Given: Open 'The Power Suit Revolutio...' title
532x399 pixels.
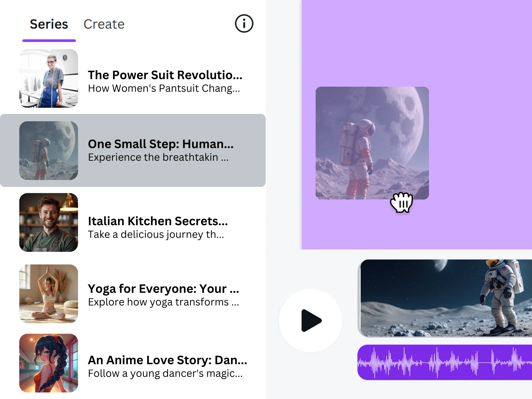Looking at the screenshot, I should click(165, 75).
